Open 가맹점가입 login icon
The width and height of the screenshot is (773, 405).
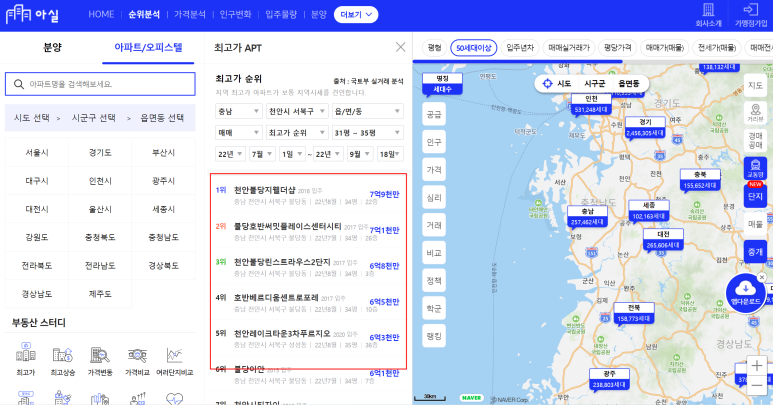(750, 10)
